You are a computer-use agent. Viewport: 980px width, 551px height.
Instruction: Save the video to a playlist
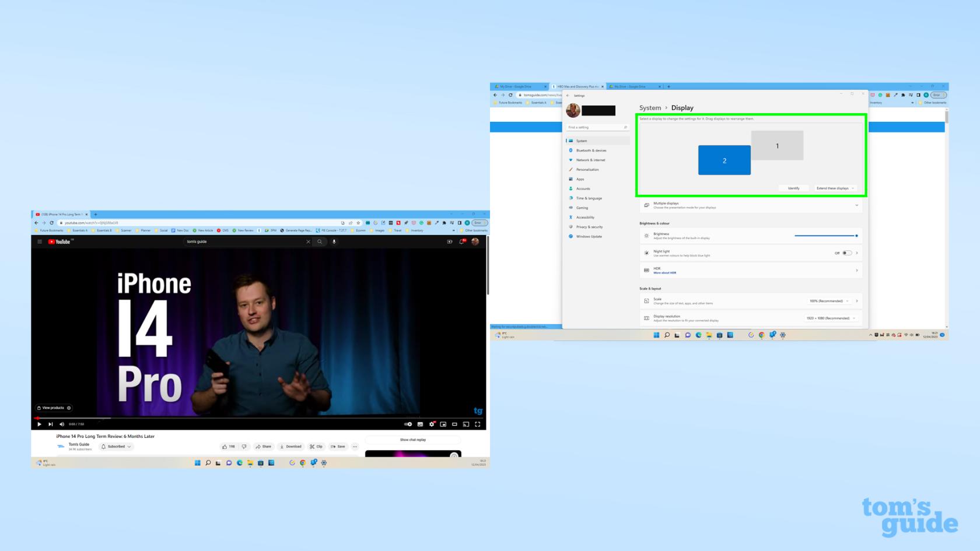click(x=338, y=447)
